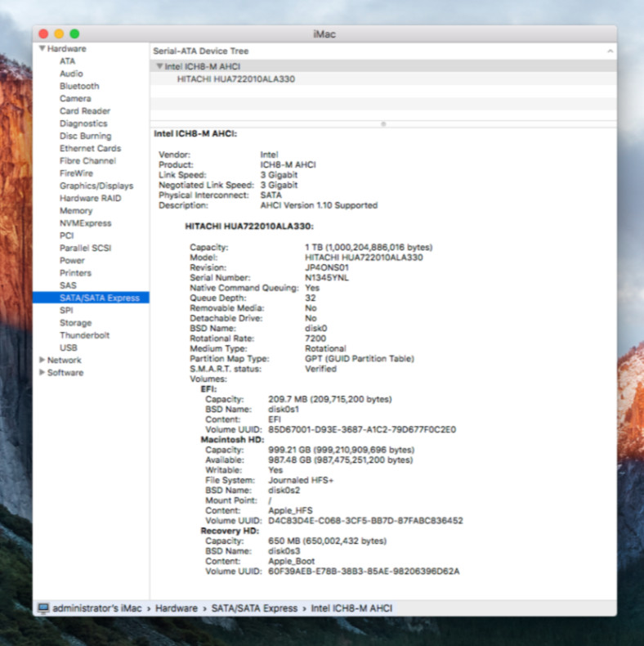Open the Storage sidebar item
Screen dimensions: 644x646
pos(75,323)
